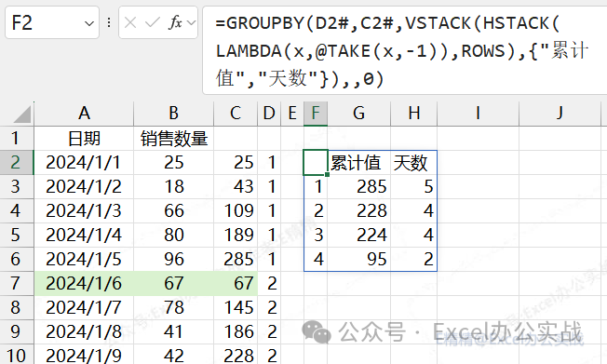The image size is (607, 364).
Task: Click the Select All corner triangle
Action: click(23, 115)
